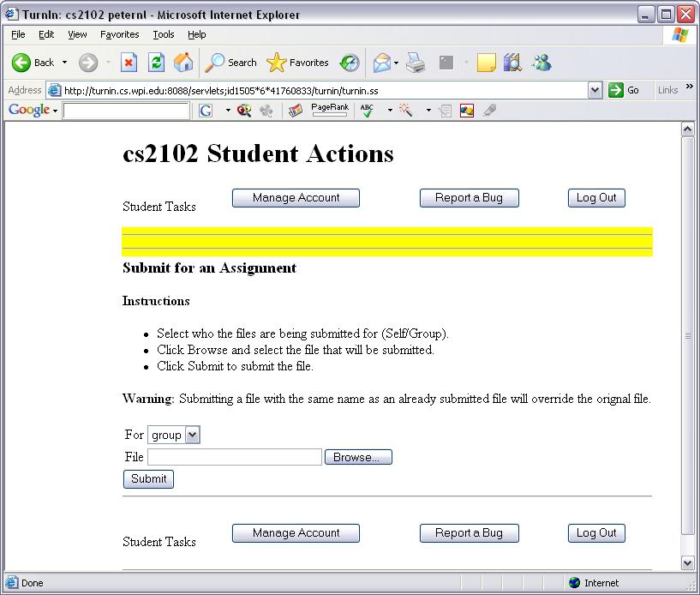This screenshot has width=700, height=595.
Task: Click the History icon in toolbar
Action: coord(350,63)
